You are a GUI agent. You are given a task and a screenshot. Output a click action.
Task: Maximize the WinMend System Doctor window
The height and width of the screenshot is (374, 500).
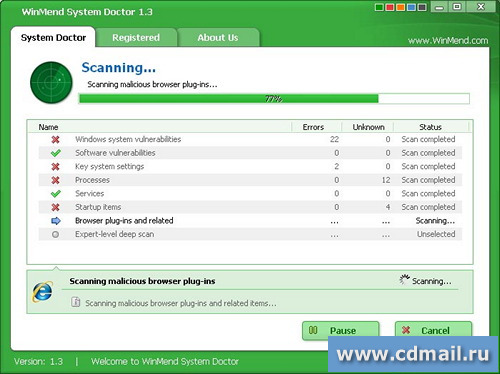(457, 7)
